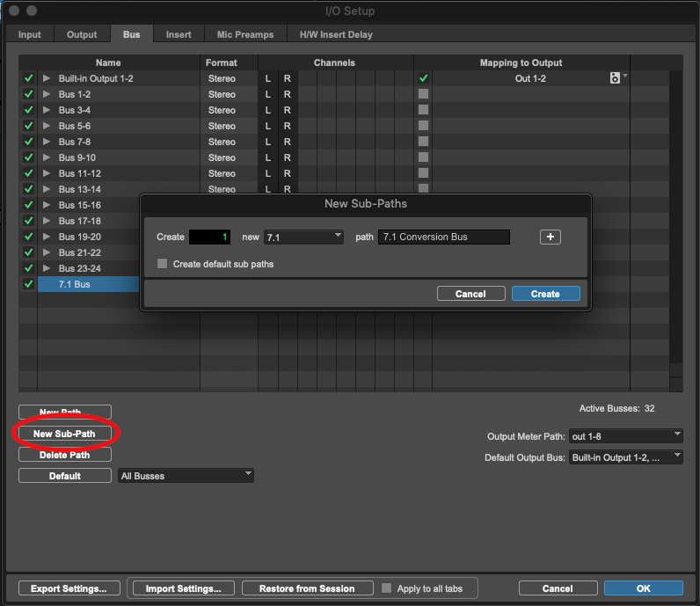Expand Built-in Output 1-2 disclosure triangle
Image resolution: width=700 pixels, height=606 pixels.
click(47, 78)
